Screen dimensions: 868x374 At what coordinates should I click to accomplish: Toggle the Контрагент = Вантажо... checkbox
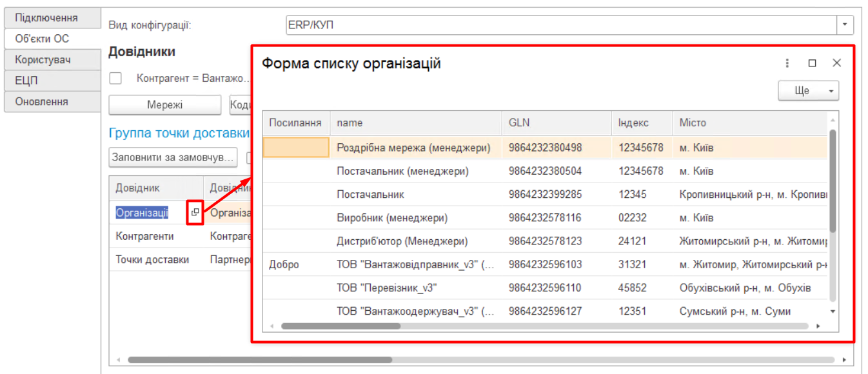click(115, 78)
